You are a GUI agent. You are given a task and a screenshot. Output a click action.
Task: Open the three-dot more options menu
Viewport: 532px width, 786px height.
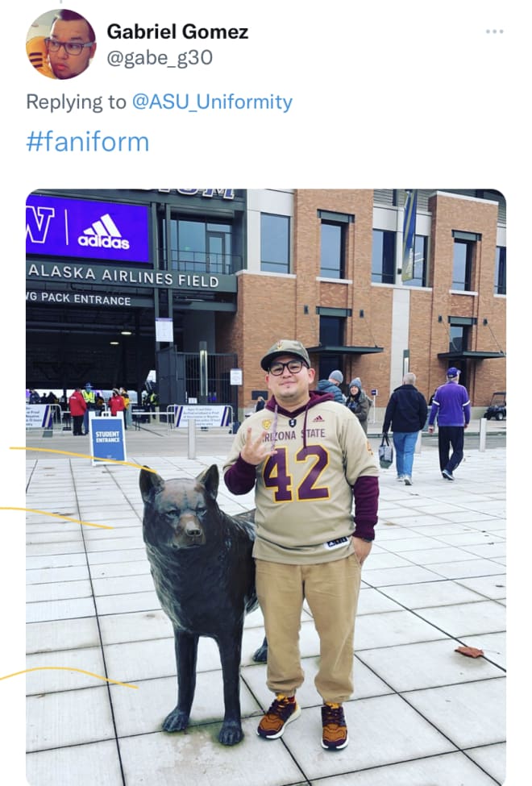click(x=494, y=31)
